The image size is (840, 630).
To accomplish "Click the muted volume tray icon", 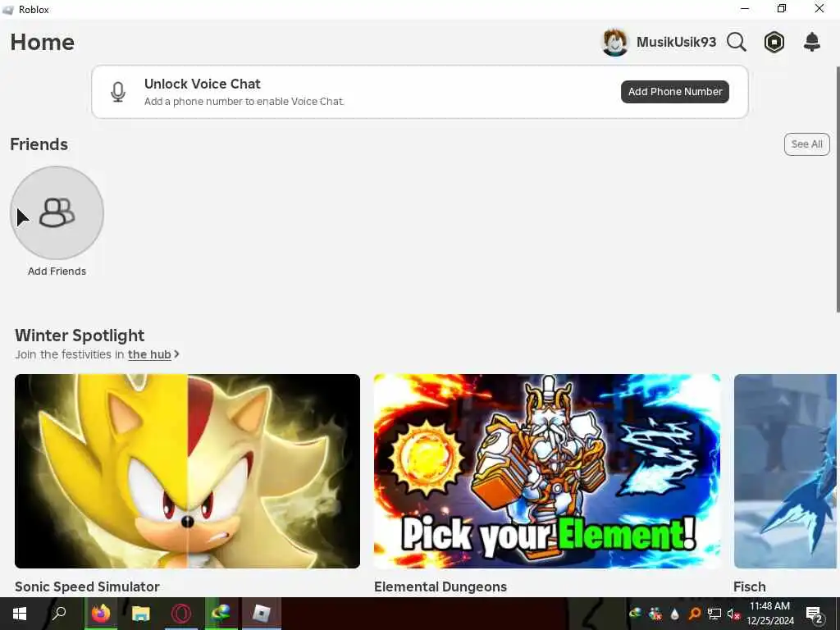I will (x=733, y=614).
